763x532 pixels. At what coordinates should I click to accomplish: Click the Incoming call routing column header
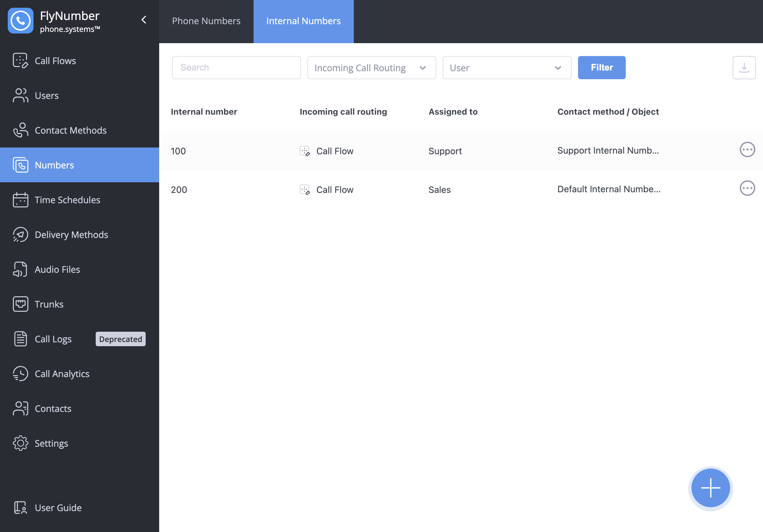(x=343, y=111)
